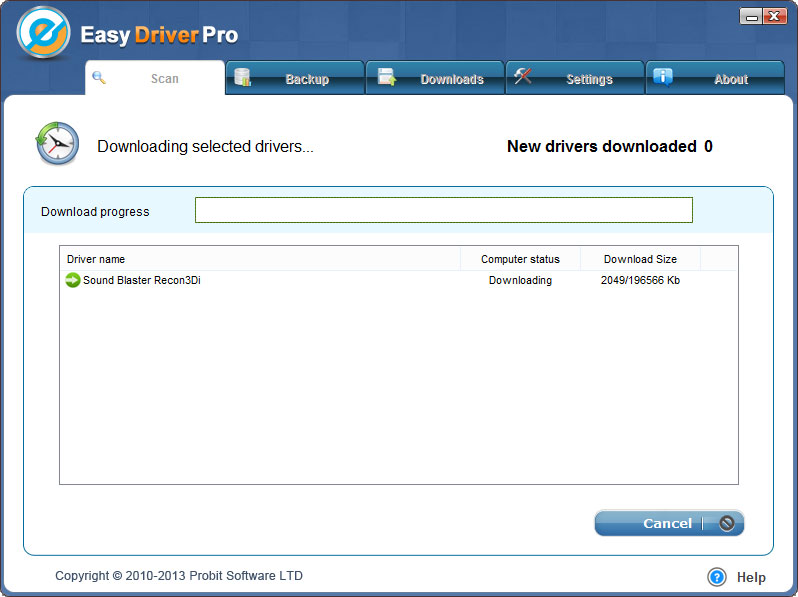
Task: Click the info bubble icon on About tab
Action: click(663, 77)
